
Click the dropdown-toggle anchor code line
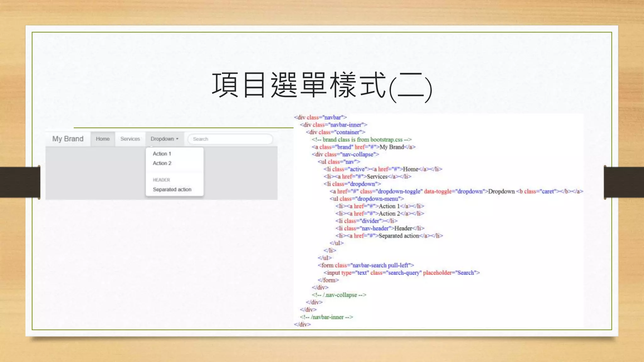pyautogui.click(x=456, y=191)
